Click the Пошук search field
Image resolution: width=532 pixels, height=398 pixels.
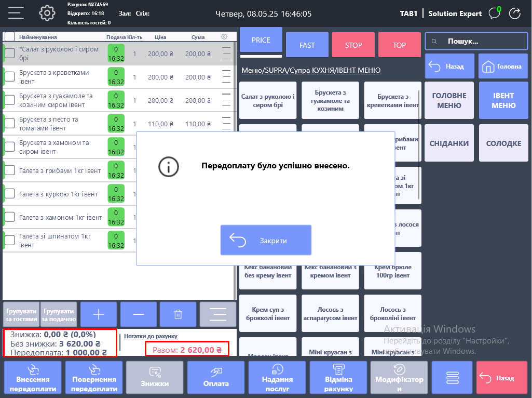(476, 41)
